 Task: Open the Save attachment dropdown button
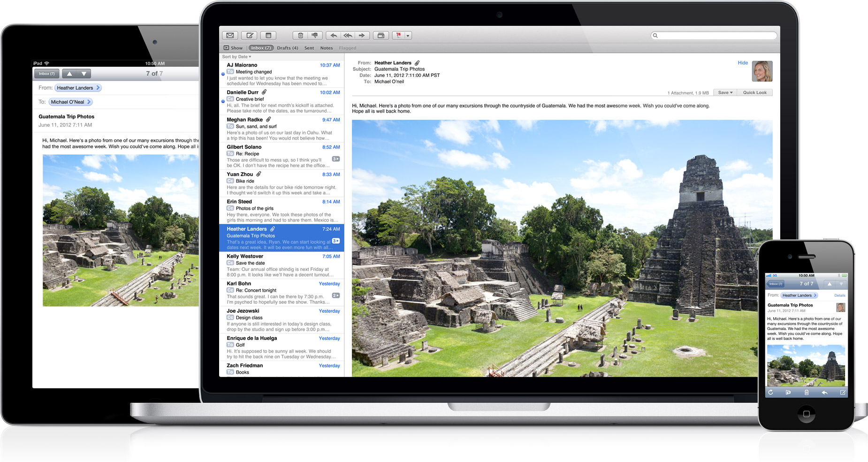[x=725, y=92]
